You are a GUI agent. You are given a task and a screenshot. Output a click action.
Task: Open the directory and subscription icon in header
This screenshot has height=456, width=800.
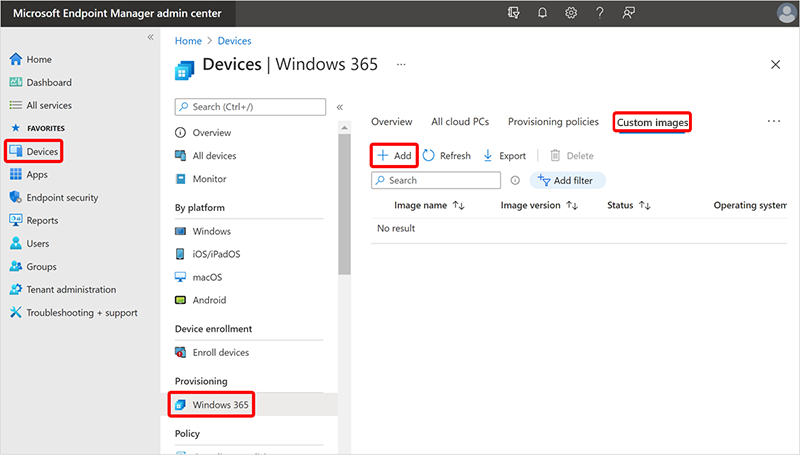tap(513, 13)
